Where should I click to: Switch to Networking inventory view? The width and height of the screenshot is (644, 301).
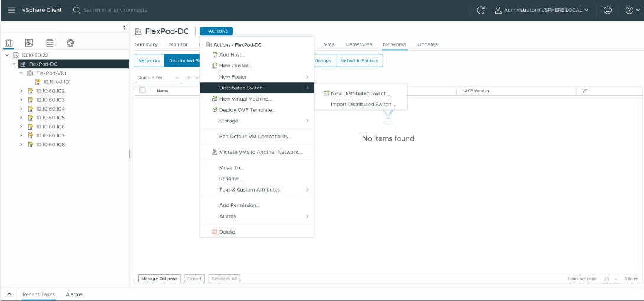click(70, 43)
